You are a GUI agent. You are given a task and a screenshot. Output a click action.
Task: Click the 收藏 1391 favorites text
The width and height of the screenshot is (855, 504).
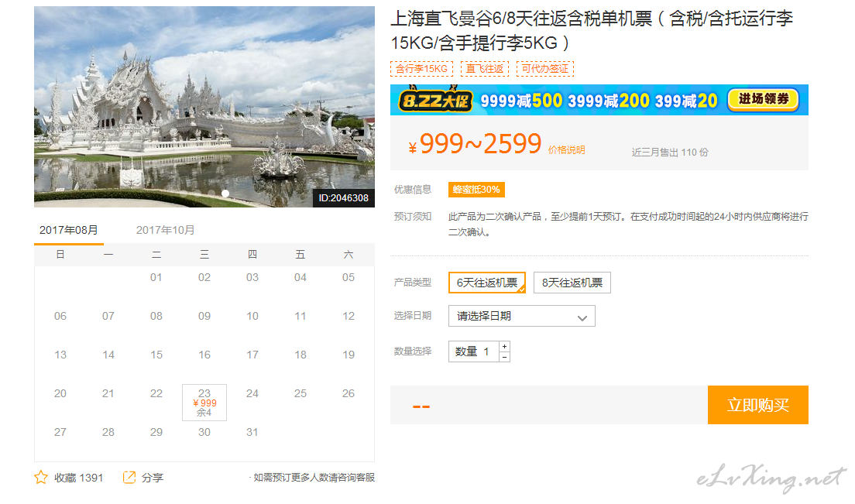point(78,478)
